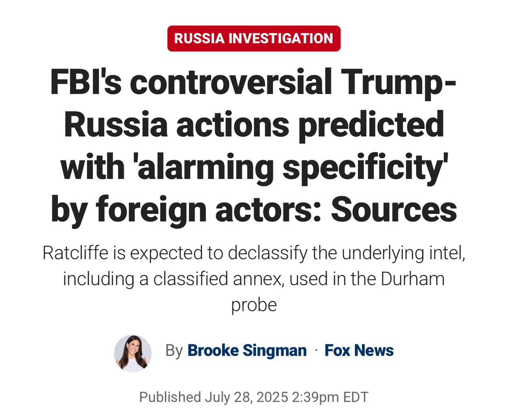Click the July 28, 2025 date
Screen dimensions: 508x420
(246, 397)
